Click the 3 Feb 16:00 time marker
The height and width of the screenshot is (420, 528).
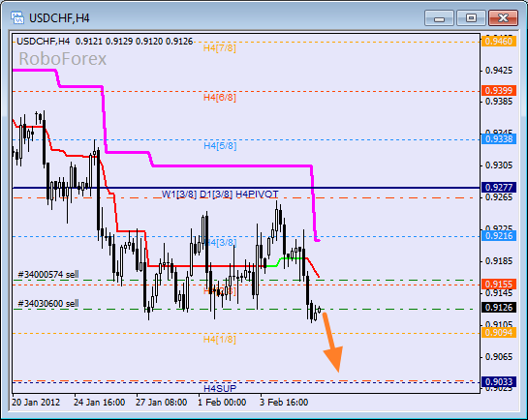[x=284, y=403]
